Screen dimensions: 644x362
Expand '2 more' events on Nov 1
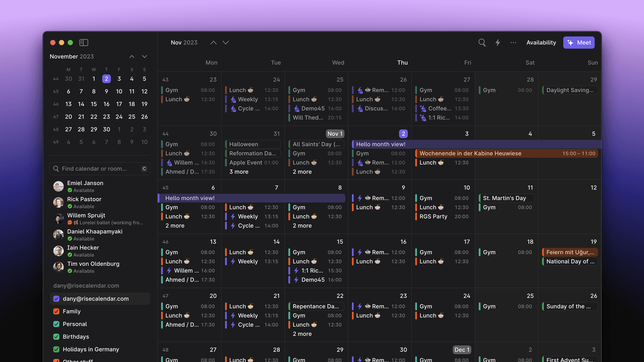(302, 172)
